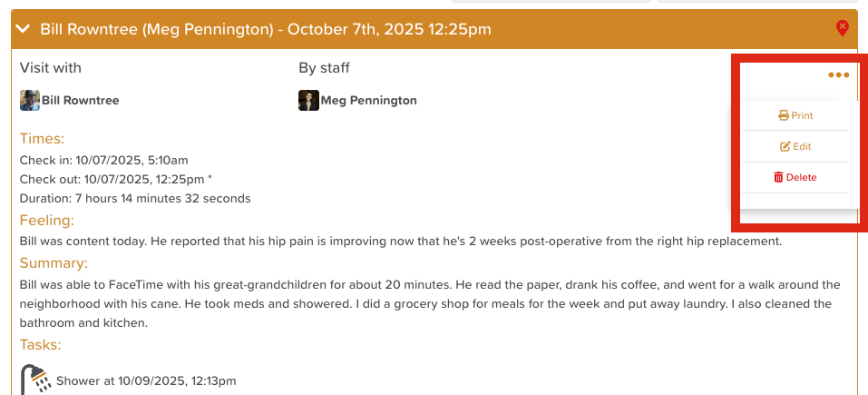Image resolution: width=868 pixels, height=395 pixels.
Task: Open Meg Pennington's staff avatar photo
Action: point(308,100)
